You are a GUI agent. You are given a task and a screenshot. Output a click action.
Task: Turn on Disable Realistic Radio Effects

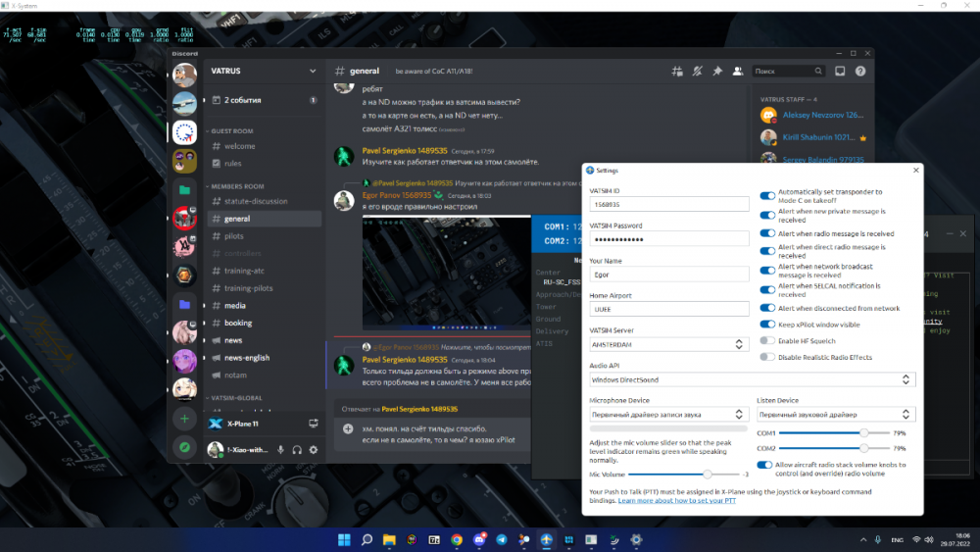[x=767, y=357]
